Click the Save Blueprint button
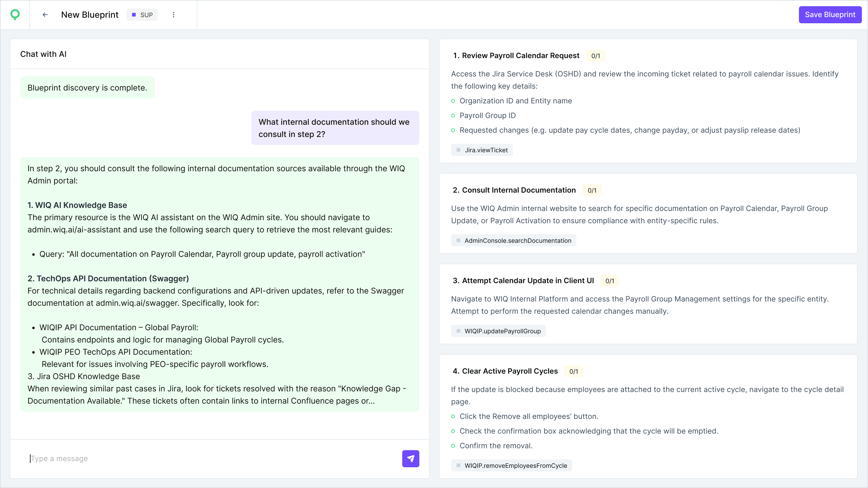This screenshot has width=868, height=488. coord(830,14)
